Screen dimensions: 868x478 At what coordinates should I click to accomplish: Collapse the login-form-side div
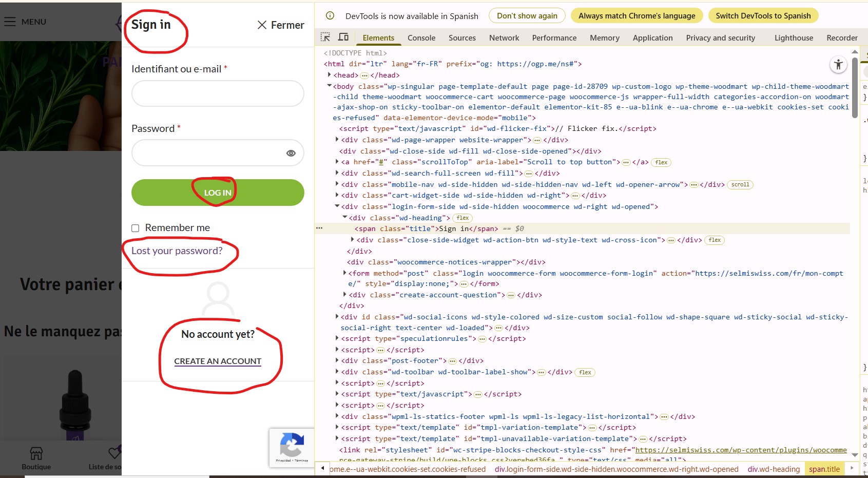(x=337, y=206)
